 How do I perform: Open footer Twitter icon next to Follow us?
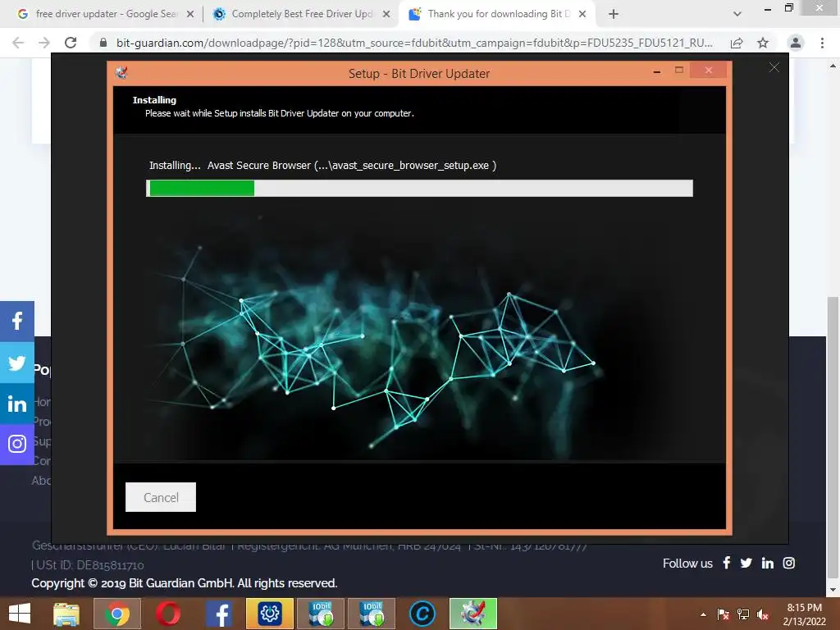pyautogui.click(x=746, y=563)
